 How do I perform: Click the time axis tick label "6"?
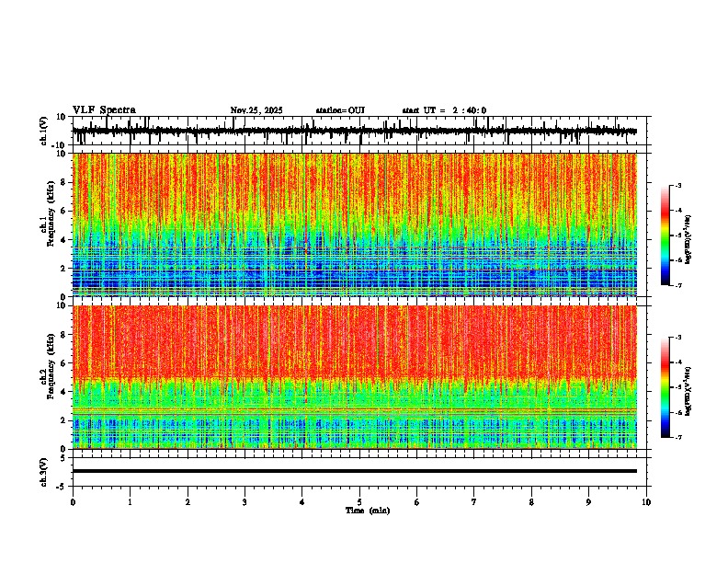pos(417,502)
